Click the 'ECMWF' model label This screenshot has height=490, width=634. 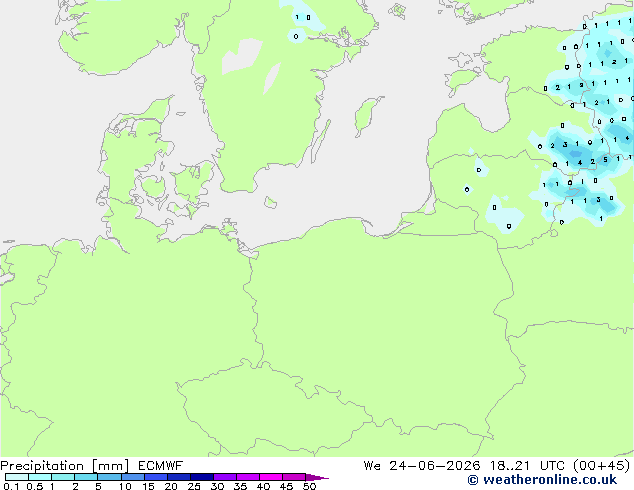(x=161, y=466)
